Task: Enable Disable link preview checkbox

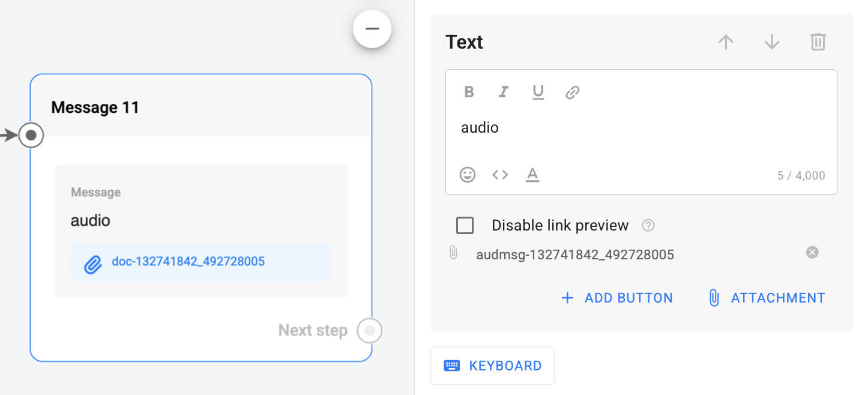Action: pyautogui.click(x=465, y=226)
